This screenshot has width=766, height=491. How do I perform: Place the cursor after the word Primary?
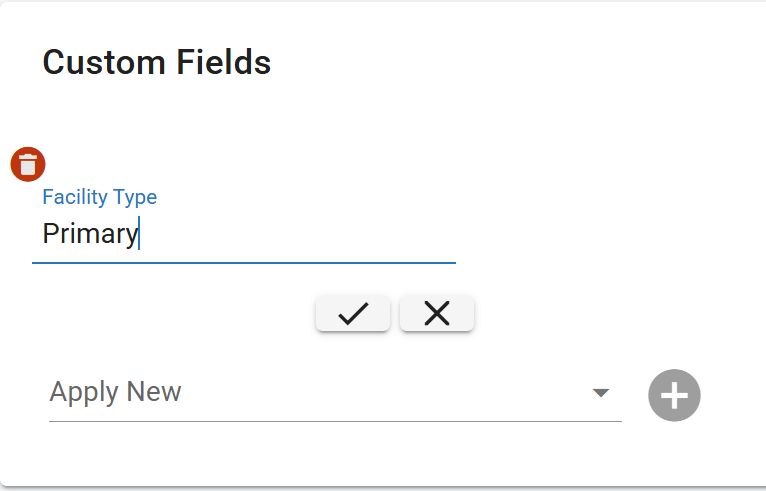click(139, 234)
